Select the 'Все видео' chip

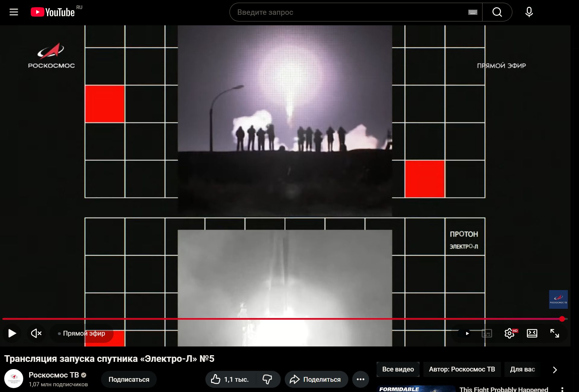398,369
